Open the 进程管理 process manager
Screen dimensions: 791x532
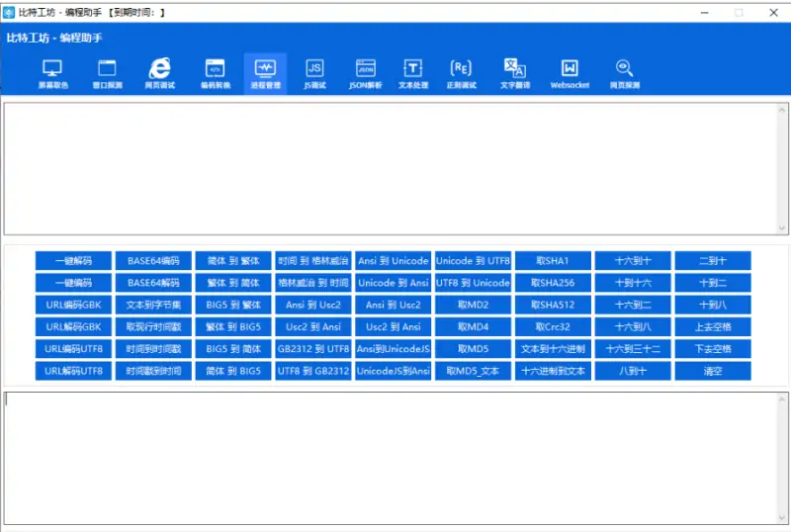click(265, 73)
